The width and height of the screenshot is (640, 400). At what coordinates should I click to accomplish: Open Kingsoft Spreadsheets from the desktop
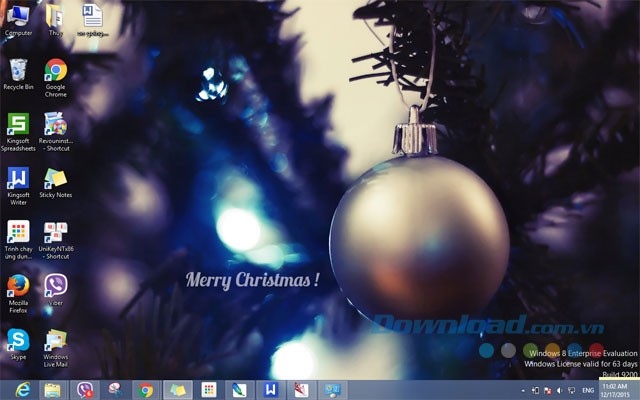[x=18, y=131]
